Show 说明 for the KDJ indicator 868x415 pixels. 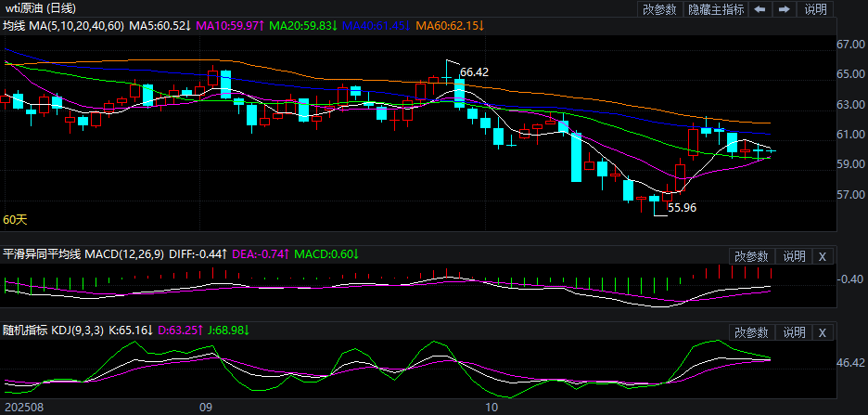(x=795, y=332)
